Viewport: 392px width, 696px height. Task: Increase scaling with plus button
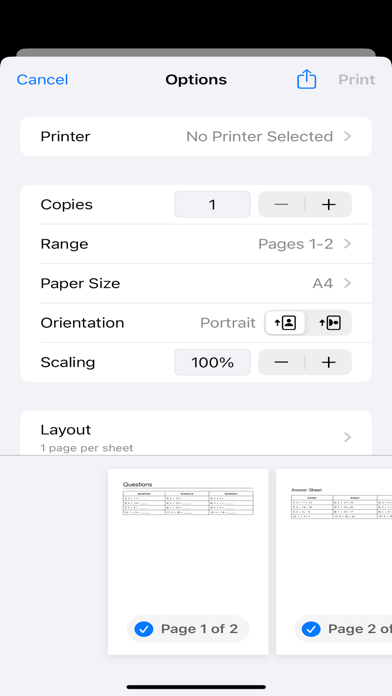click(329, 363)
